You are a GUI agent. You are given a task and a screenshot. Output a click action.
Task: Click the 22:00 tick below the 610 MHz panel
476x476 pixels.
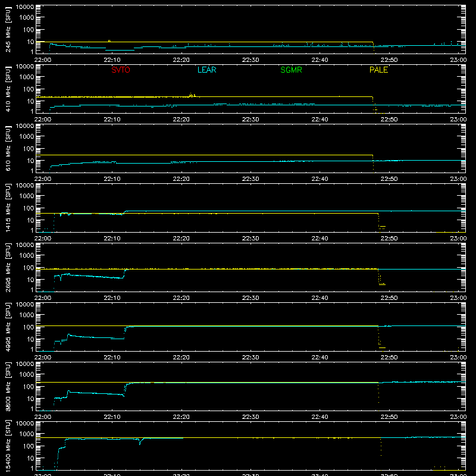(x=43, y=179)
